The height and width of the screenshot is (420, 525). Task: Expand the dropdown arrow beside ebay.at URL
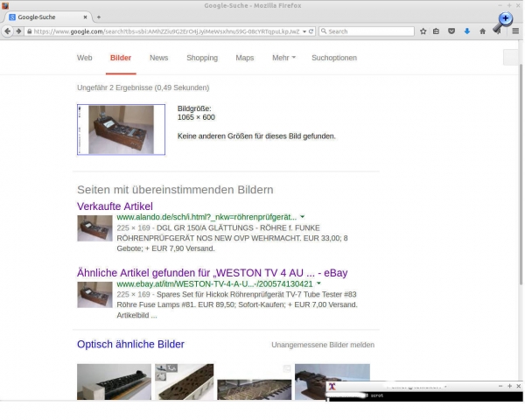318,283
